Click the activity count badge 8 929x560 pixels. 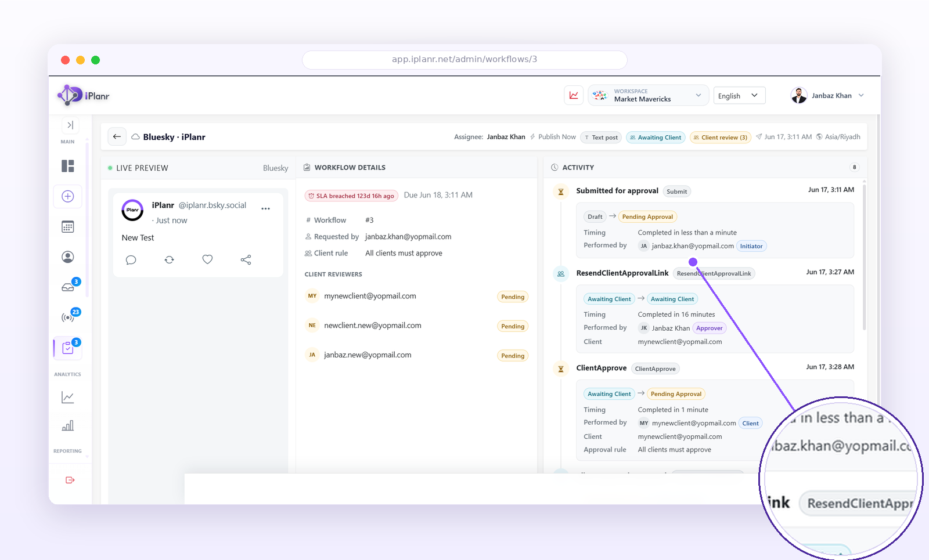pos(854,167)
